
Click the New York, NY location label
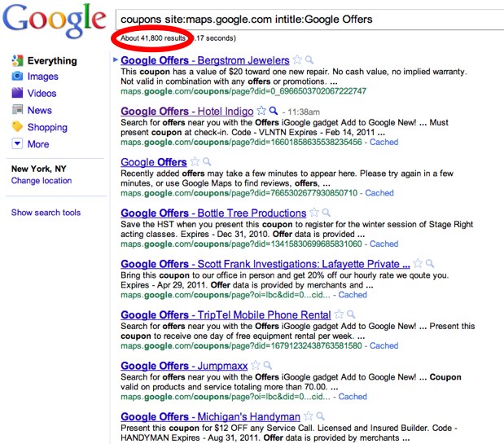point(39,169)
